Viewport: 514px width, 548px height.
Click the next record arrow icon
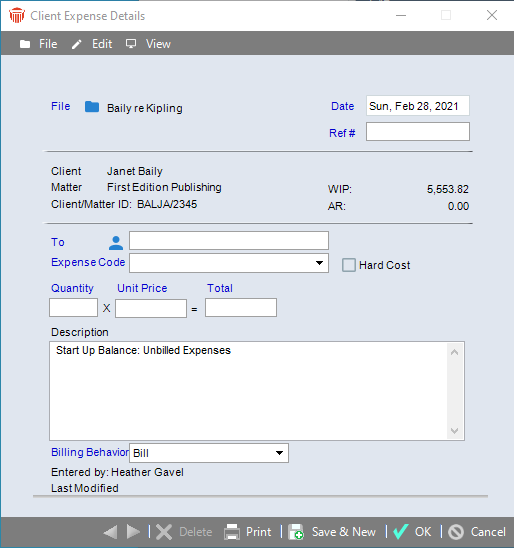click(x=133, y=532)
